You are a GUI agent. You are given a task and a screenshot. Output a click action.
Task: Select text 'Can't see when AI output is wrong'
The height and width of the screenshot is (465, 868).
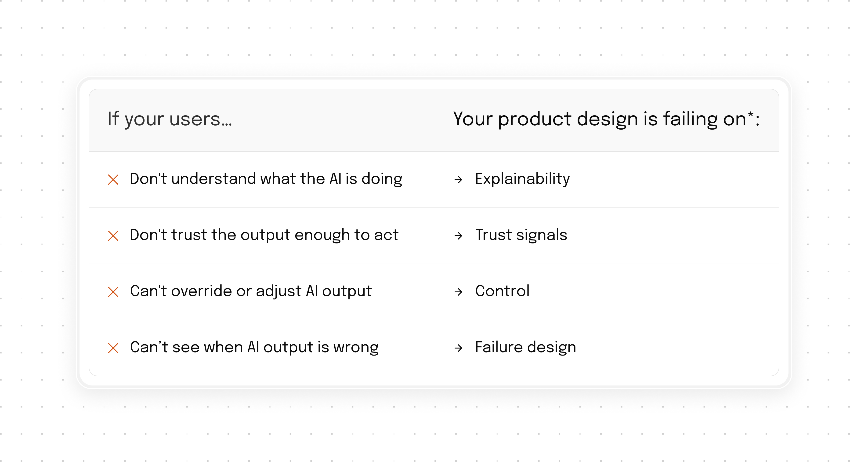[254, 347]
